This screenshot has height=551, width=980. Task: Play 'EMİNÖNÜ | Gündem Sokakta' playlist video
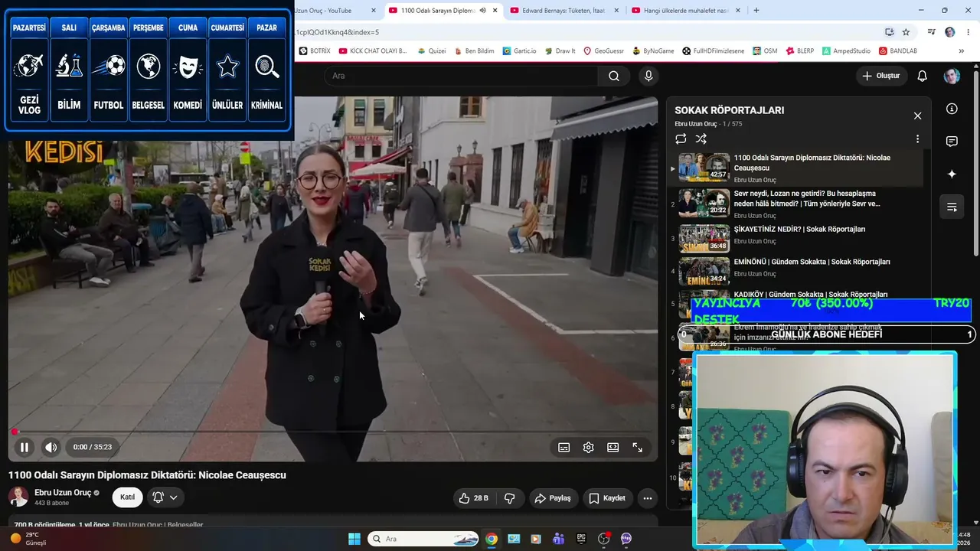(x=796, y=270)
